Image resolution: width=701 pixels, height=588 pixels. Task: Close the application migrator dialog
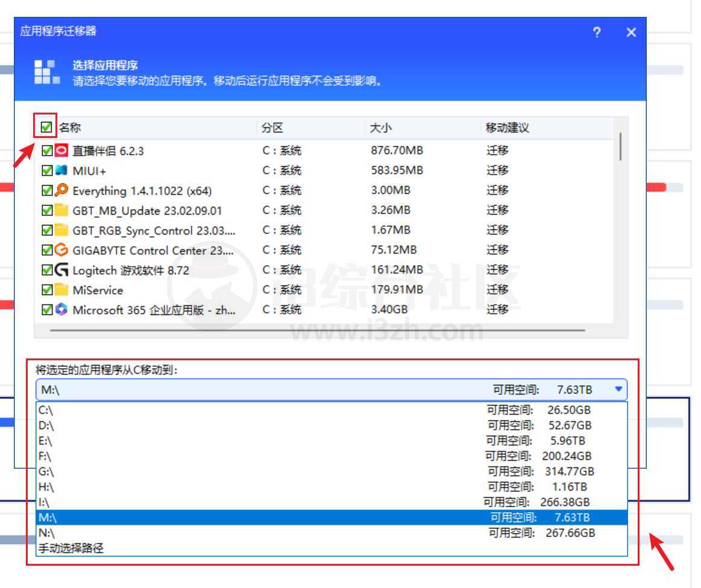[x=631, y=32]
